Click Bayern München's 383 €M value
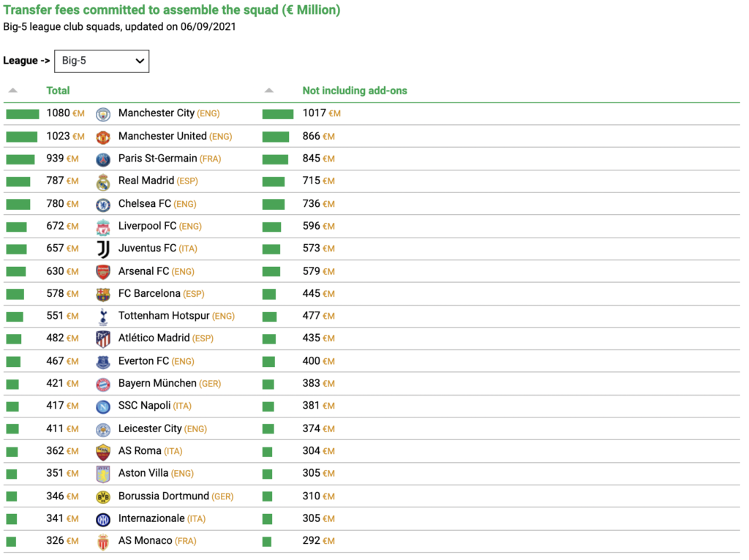The height and width of the screenshot is (560, 749). (319, 383)
